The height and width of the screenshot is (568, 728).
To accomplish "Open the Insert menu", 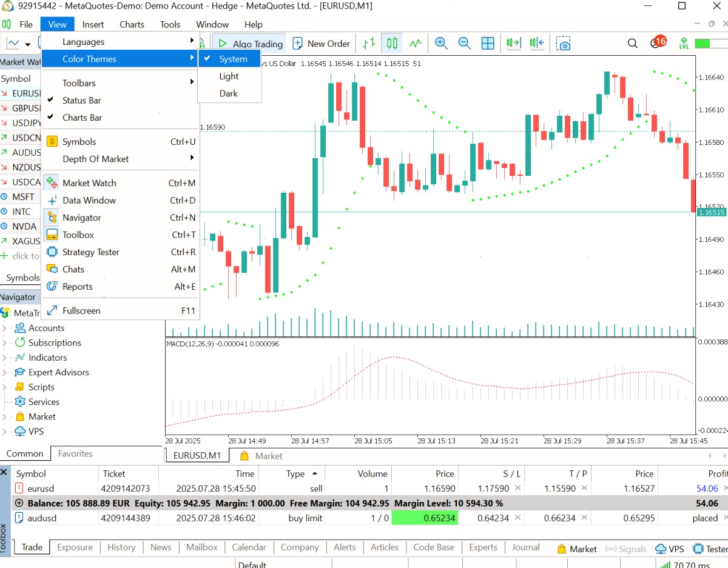I will (x=93, y=25).
